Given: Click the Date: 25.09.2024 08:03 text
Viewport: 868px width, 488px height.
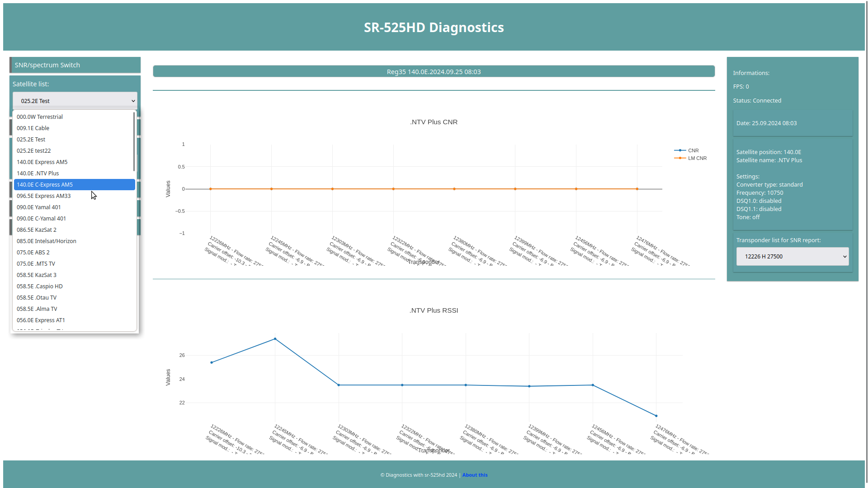Looking at the screenshot, I should click(766, 123).
